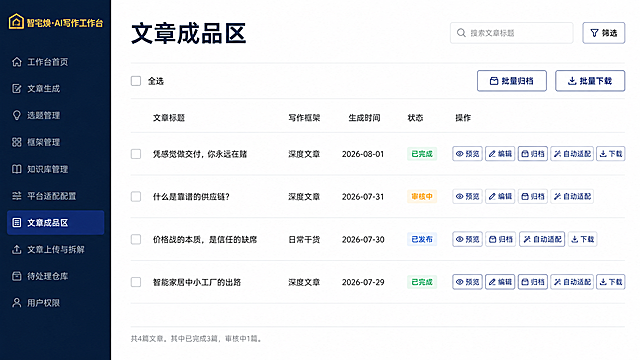Click 自动适配 for 2026-07-29 article
The image size is (640, 360).
click(572, 282)
